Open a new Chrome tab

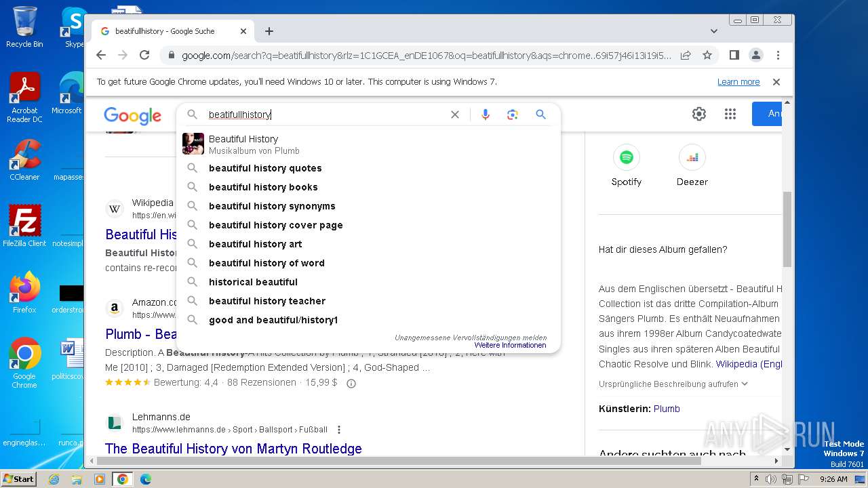[269, 31]
